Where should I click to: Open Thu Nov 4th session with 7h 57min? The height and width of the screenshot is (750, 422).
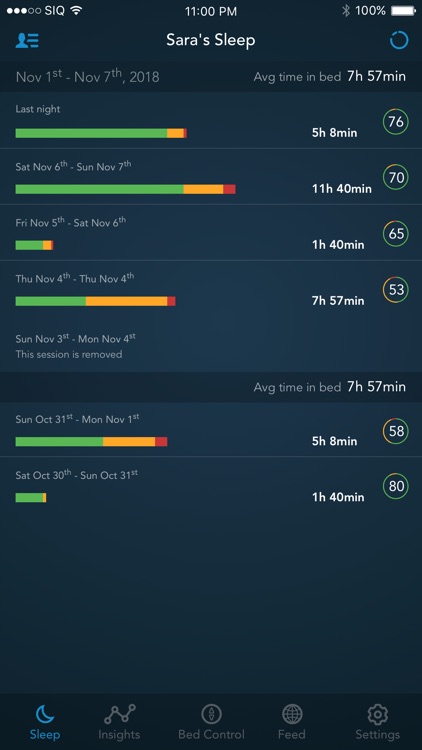tap(211, 288)
